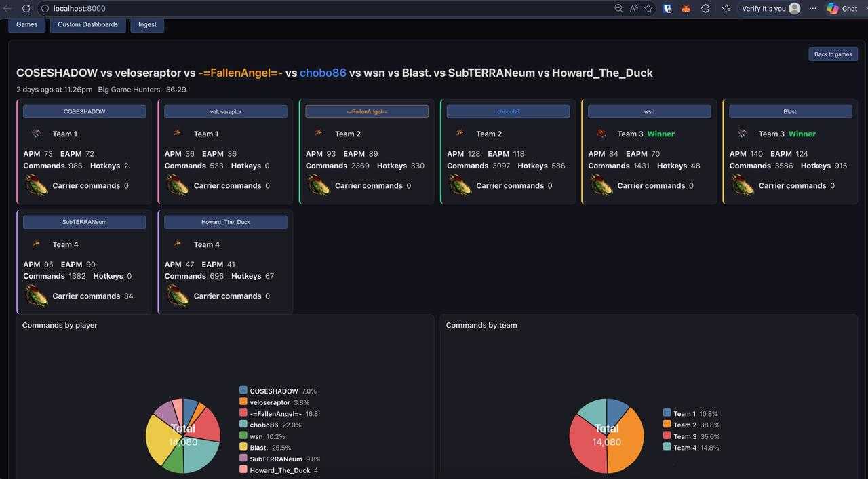
Task: Click the Team 2 legend entry
Action: 692,425
